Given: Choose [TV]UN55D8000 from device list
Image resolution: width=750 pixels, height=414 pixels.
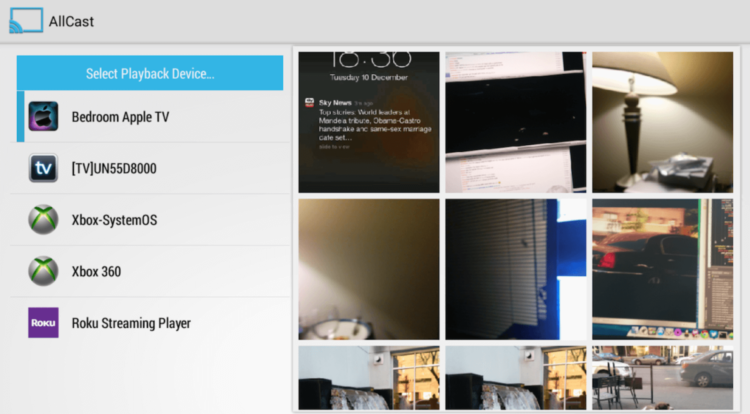Looking at the screenshot, I should point(113,169).
